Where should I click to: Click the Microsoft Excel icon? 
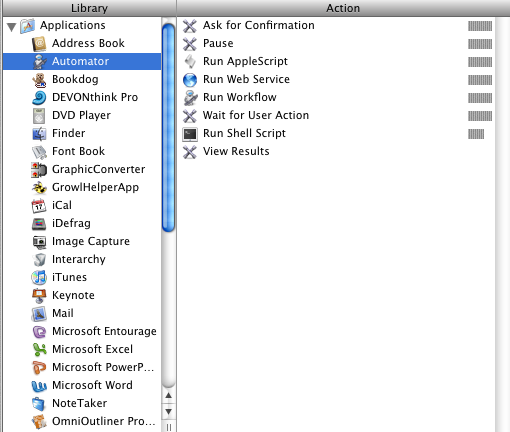point(39,350)
